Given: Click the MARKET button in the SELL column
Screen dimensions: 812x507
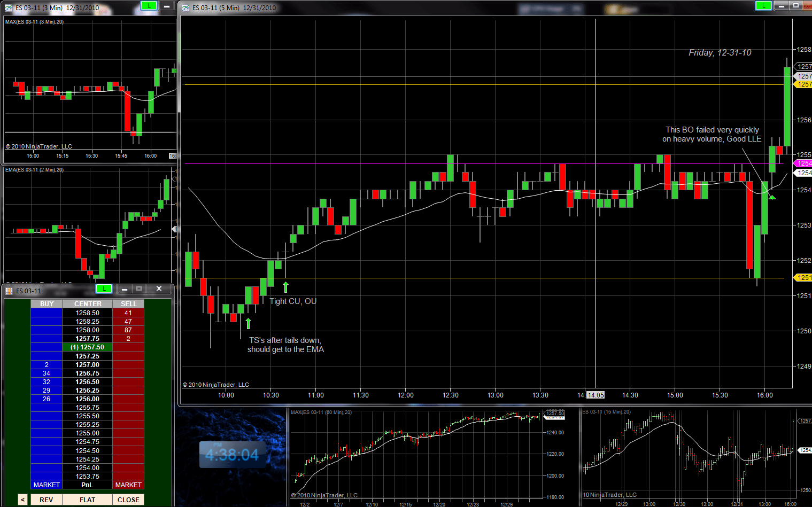Looking at the screenshot, I should tap(128, 485).
